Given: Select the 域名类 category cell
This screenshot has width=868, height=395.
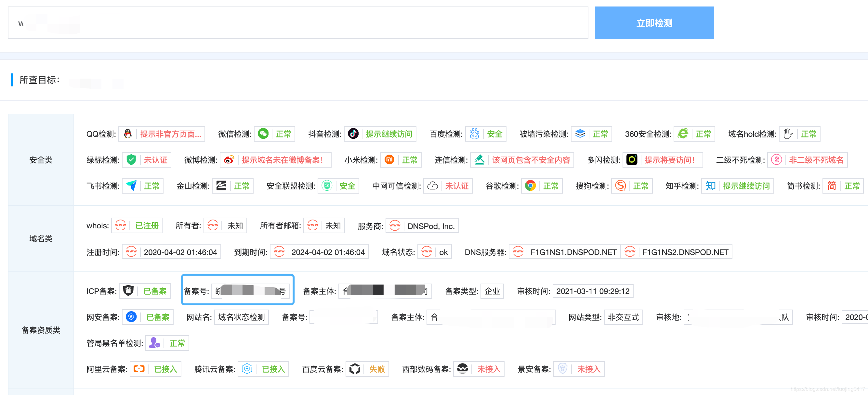Looking at the screenshot, I should pyautogui.click(x=41, y=238).
